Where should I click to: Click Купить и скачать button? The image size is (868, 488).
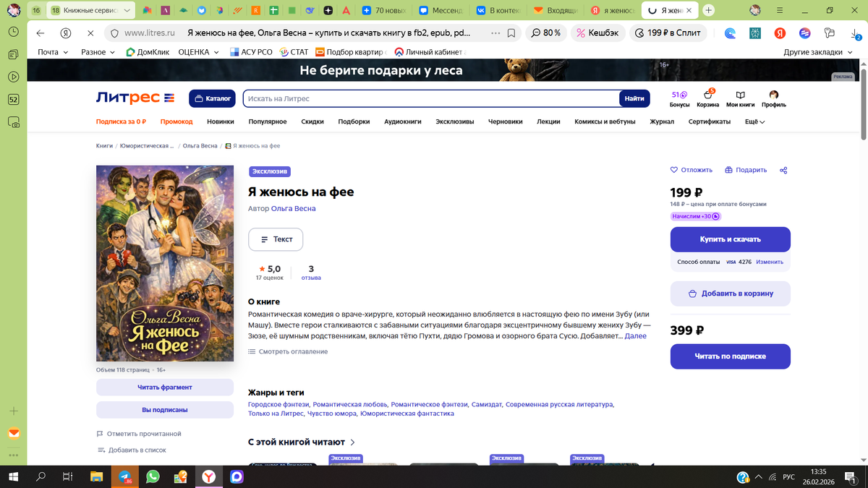click(731, 239)
